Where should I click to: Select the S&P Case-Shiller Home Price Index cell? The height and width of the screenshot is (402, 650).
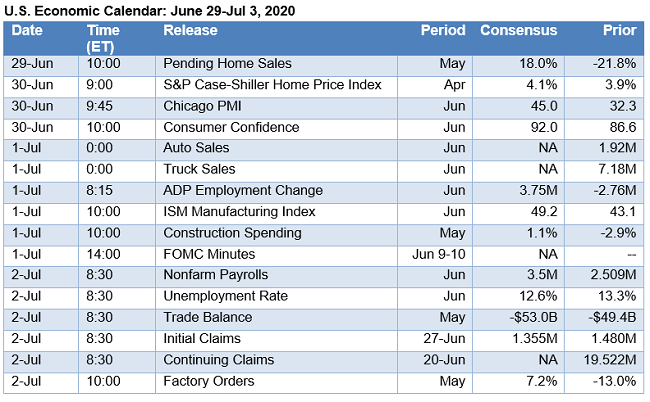click(272, 85)
